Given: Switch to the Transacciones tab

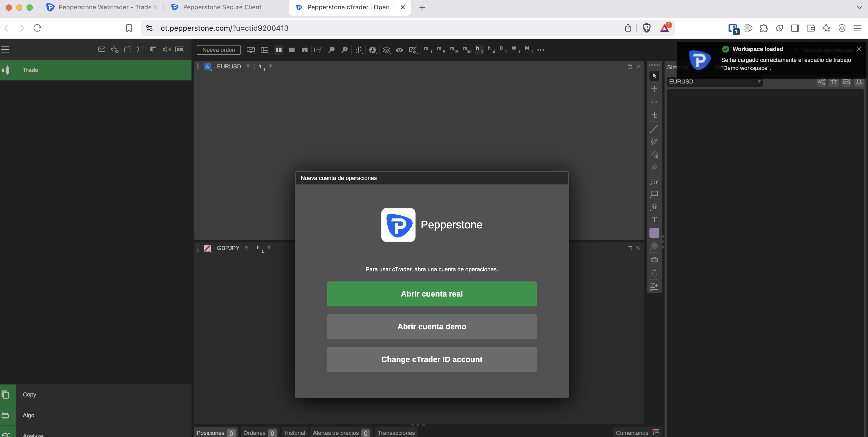Looking at the screenshot, I should pyautogui.click(x=396, y=433).
